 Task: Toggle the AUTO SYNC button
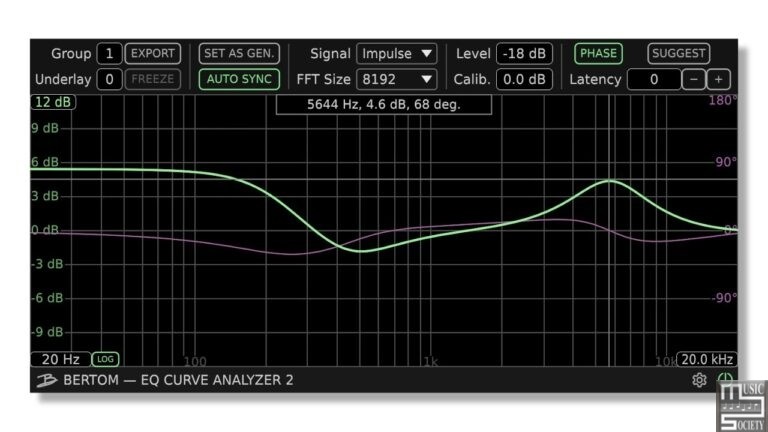[239, 79]
